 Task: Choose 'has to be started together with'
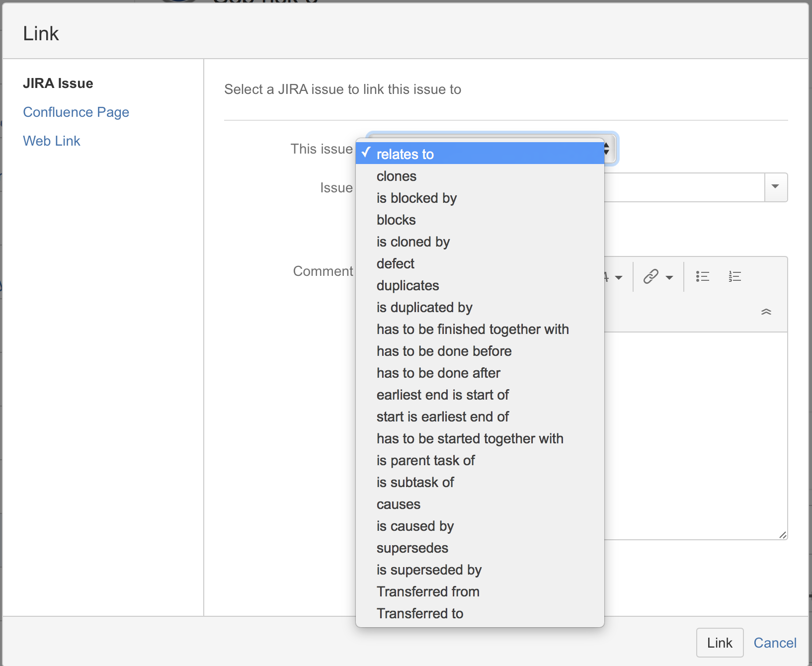[x=480, y=438]
